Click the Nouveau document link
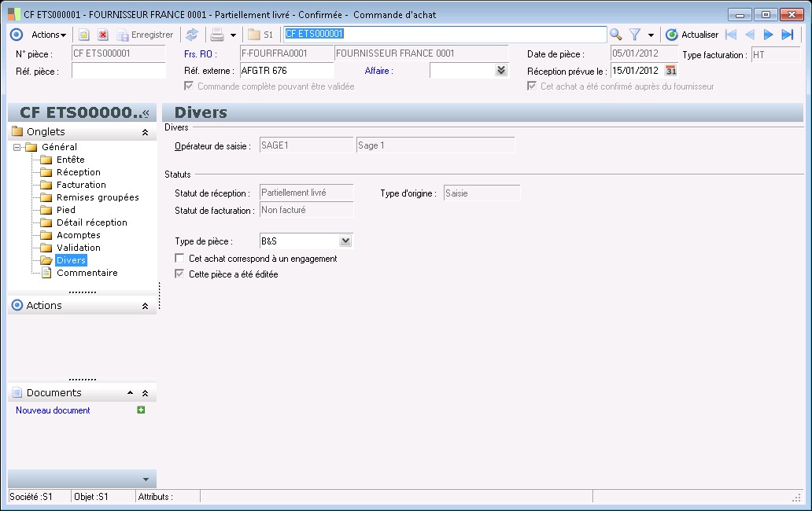Screen dimensions: 812x511 coord(53,410)
